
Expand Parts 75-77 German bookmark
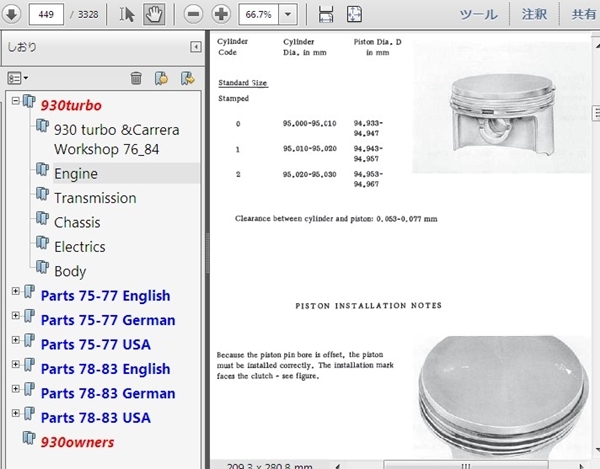15,316
